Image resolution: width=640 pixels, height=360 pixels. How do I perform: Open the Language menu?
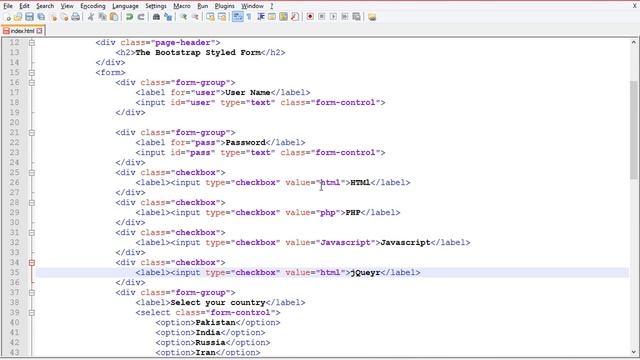(x=125, y=6)
